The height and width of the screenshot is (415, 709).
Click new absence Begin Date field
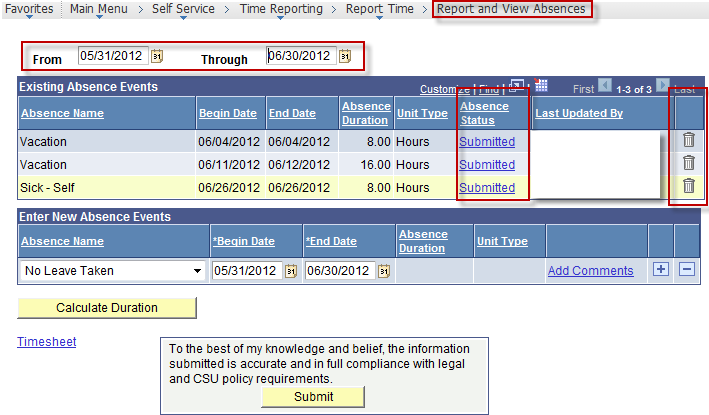(247, 271)
